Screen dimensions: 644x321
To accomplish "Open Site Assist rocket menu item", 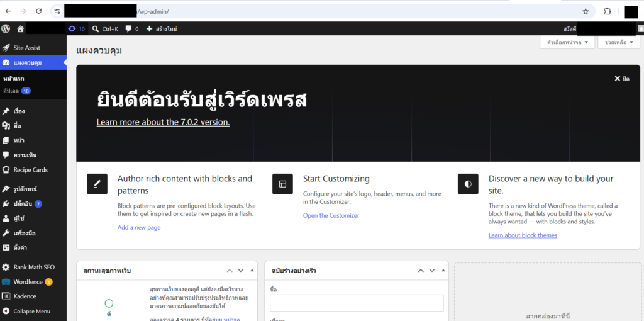I will (6, 48).
